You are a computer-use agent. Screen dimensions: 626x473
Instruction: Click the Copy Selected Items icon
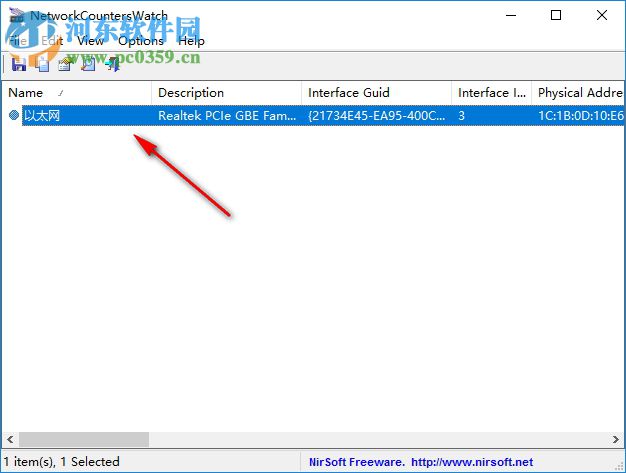pyautogui.click(x=42, y=64)
